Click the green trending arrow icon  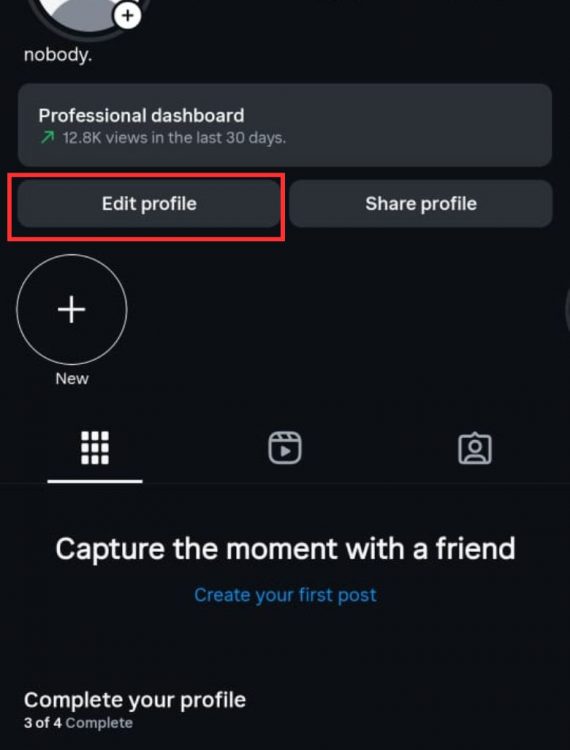pyautogui.click(x=47, y=138)
